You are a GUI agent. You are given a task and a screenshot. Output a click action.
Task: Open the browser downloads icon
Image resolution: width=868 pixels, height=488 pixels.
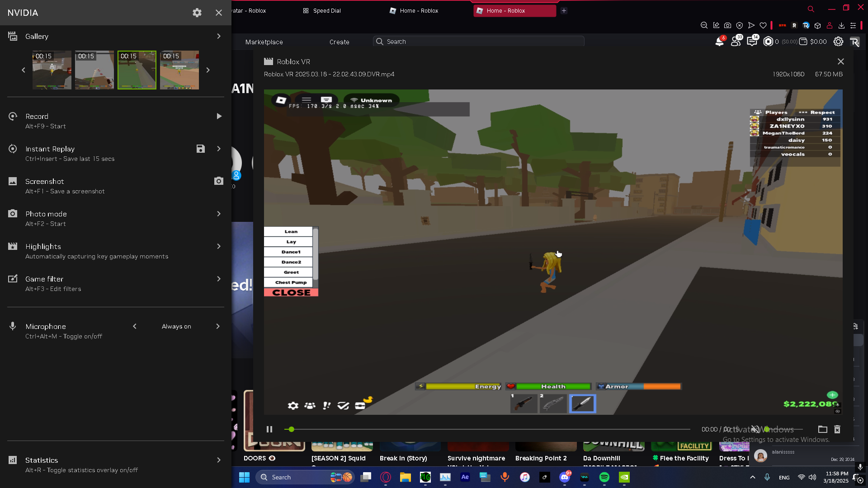tap(841, 25)
